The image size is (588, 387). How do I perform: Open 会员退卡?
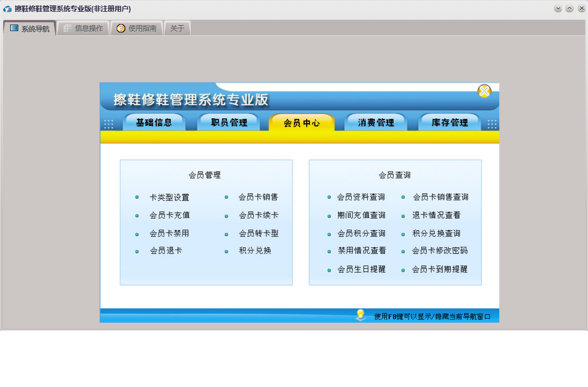tap(166, 251)
